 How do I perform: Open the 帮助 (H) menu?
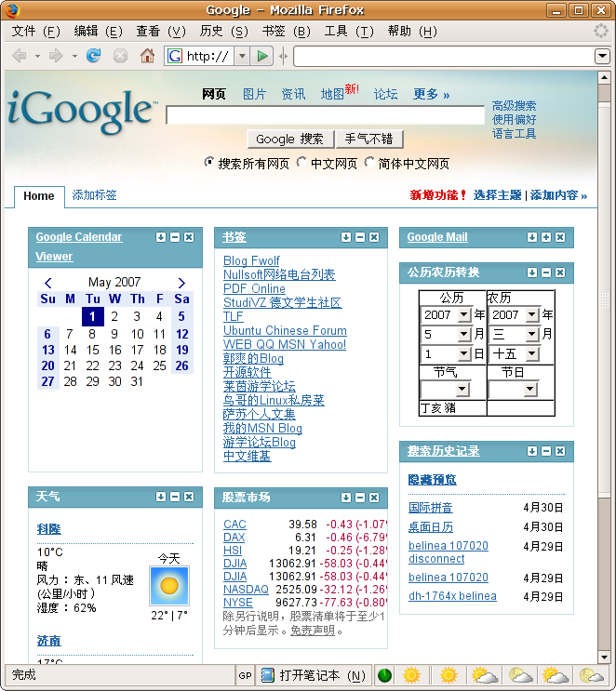point(412,32)
